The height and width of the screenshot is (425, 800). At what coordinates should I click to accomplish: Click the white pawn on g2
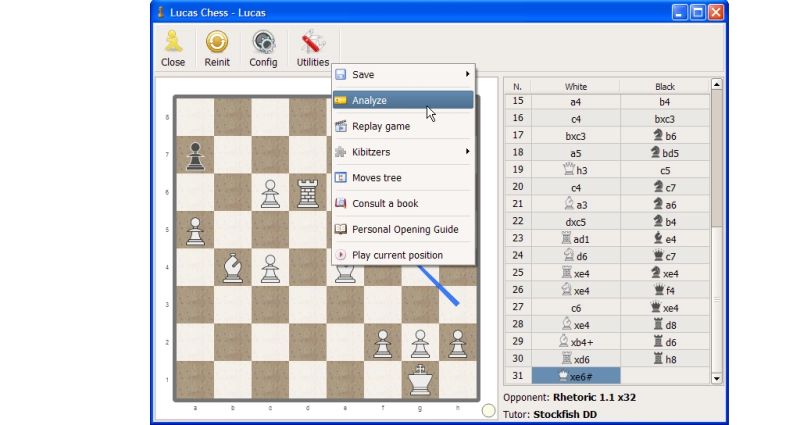pyautogui.click(x=420, y=343)
